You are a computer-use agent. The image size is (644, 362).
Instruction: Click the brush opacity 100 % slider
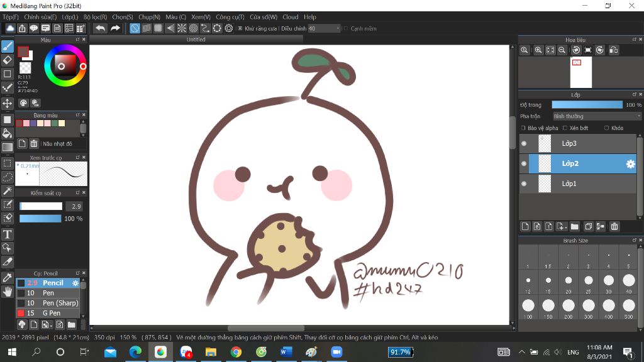tap(40, 218)
